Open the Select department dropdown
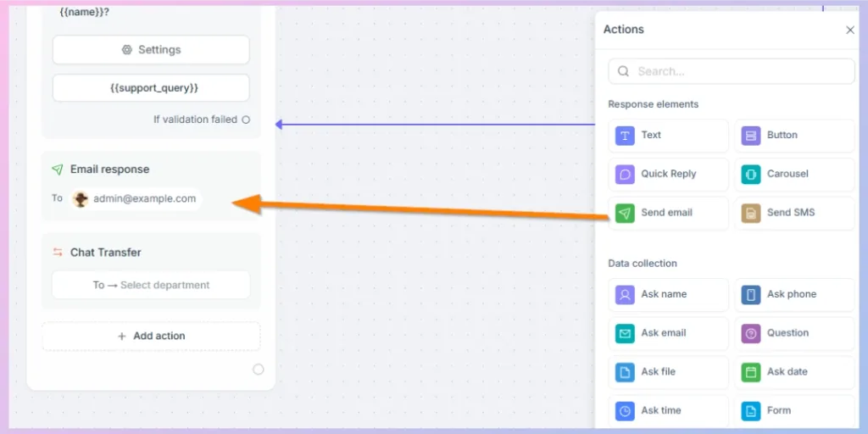This screenshot has height=434, width=868. 151,285
